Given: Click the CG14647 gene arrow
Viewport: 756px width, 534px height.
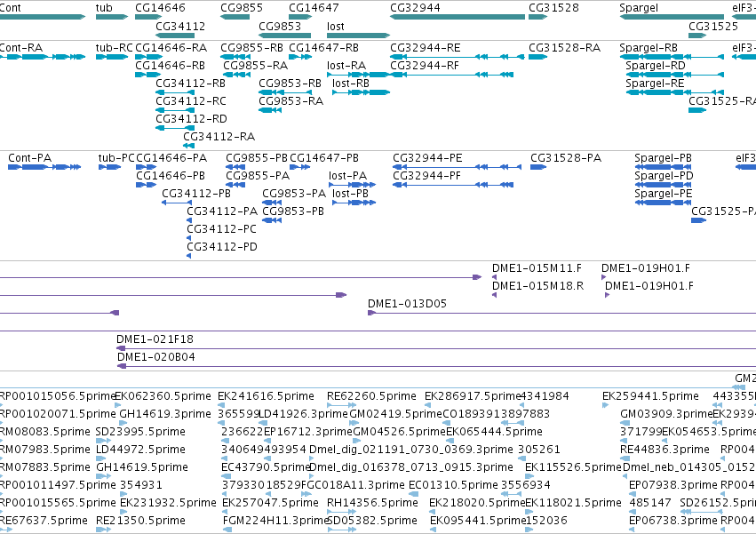Looking at the screenshot, I should (300, 17).
